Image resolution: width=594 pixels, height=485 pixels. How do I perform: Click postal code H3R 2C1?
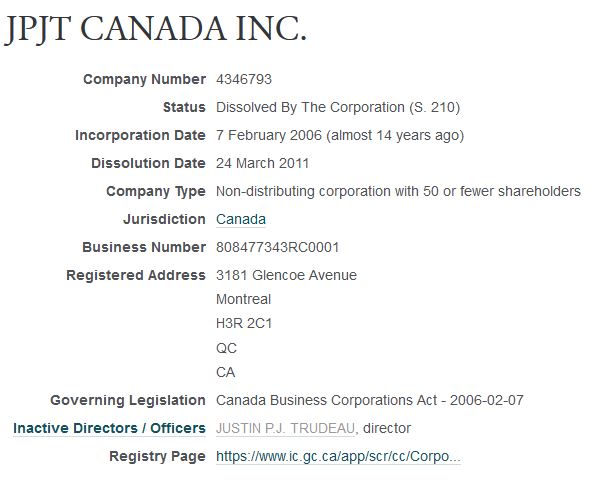(x=244, y=324)
